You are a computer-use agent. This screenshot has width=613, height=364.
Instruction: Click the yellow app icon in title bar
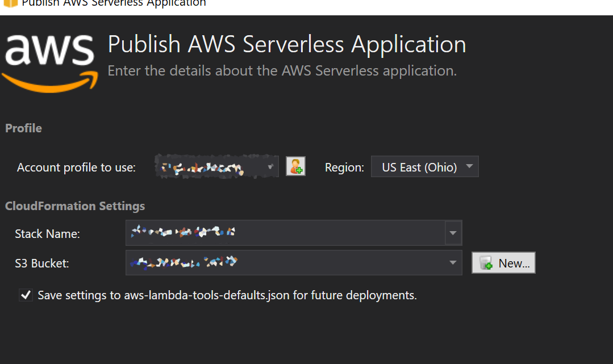coord(10,3)
